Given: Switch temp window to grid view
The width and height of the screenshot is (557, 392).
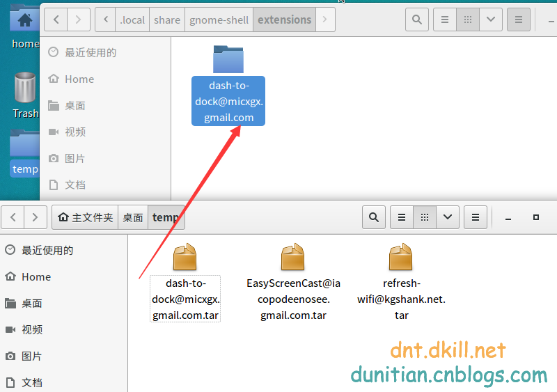Looking at the screenshot, I should click(425, 217).
